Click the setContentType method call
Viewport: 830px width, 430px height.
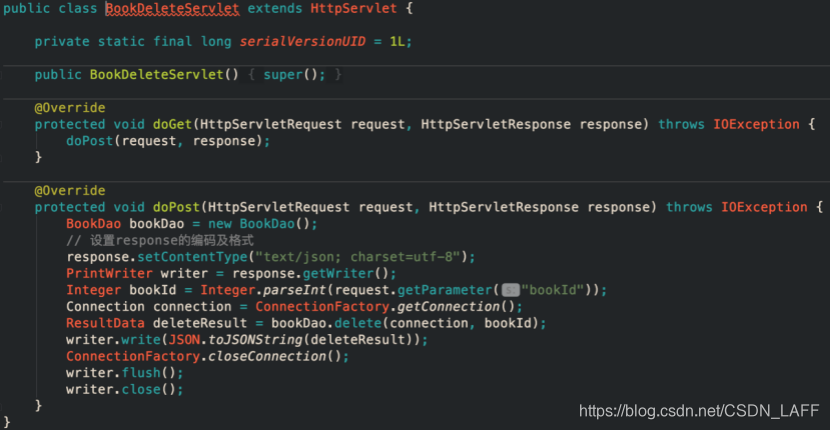[x=192, y=257]
